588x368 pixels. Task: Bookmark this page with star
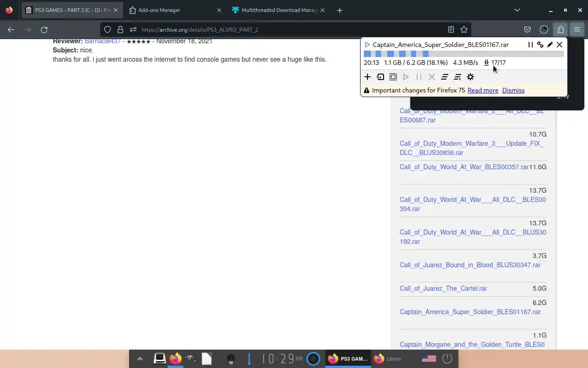(464, 29)
